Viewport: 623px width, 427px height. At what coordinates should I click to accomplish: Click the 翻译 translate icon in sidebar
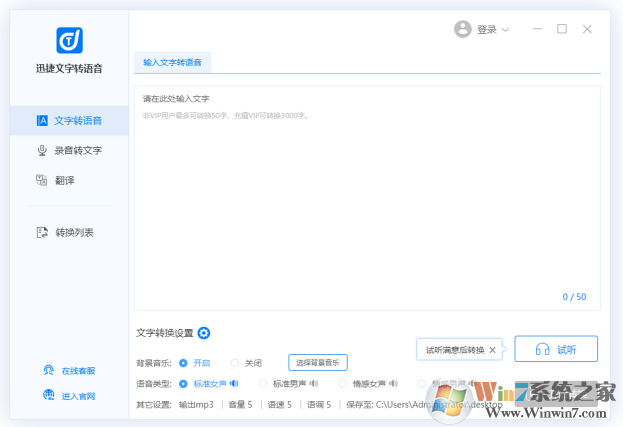[42, 180]
